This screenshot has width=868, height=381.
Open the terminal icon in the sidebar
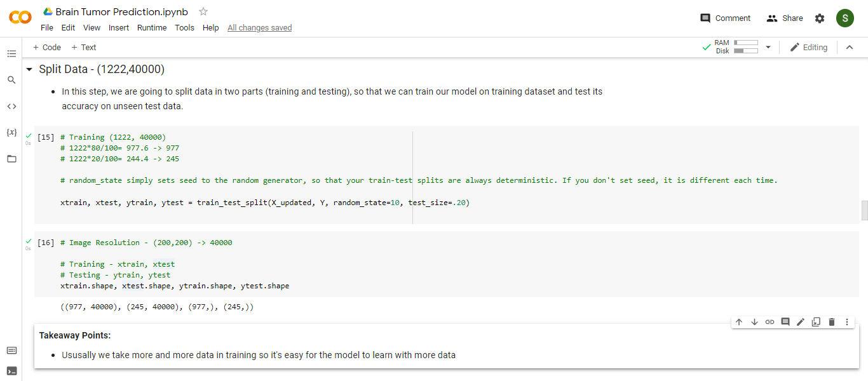11,371
